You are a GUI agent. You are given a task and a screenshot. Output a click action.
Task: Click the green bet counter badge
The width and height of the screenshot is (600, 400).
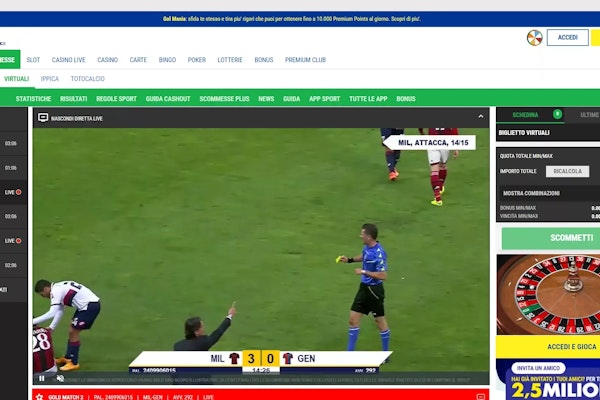tap(558, 114)
